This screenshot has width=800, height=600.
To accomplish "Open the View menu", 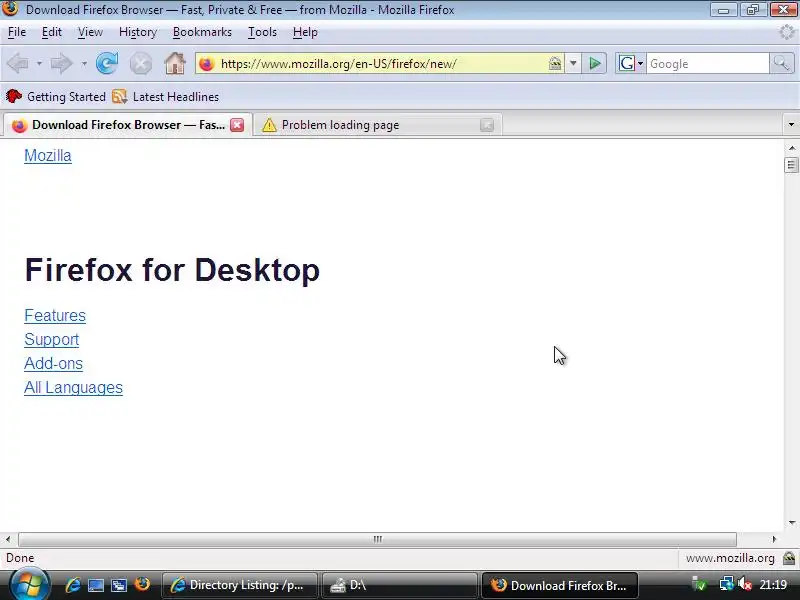I will coord(90,32).
